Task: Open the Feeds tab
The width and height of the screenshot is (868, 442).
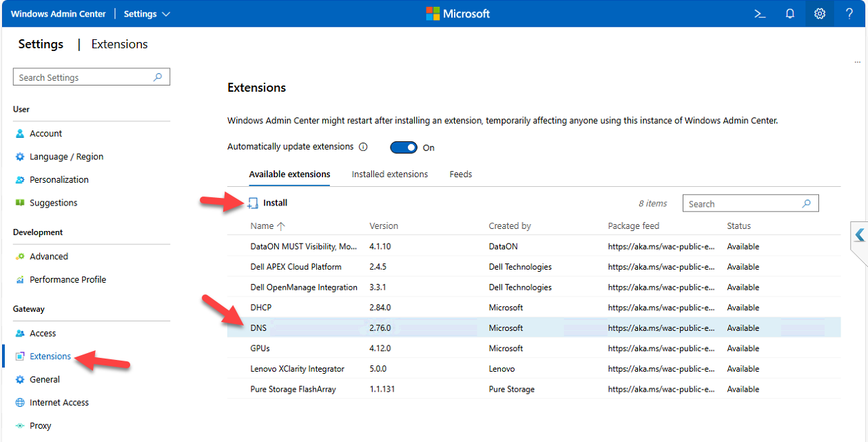Action: [x=461, y=174]
